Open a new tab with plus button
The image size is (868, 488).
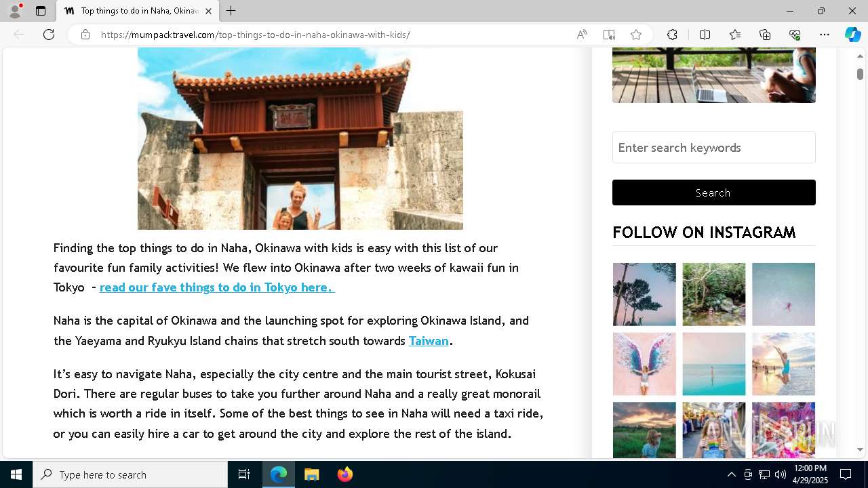(x=231, y=11)
